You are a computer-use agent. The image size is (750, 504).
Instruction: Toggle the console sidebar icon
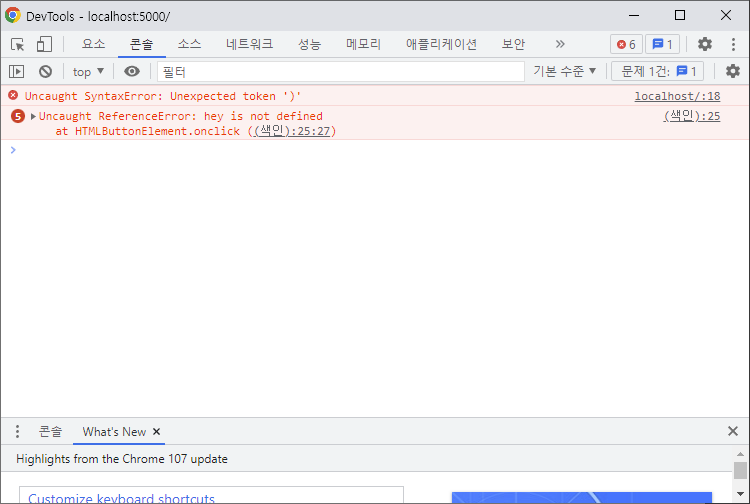[16, 72]
